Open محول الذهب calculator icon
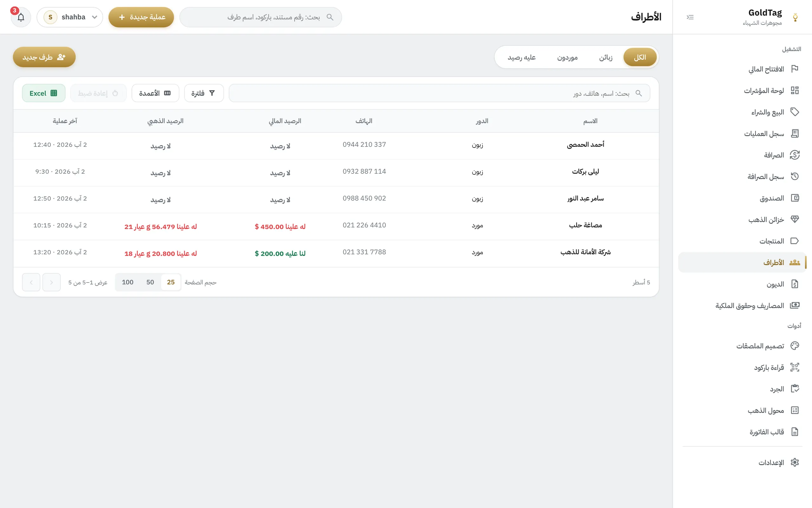The image size is (812, 508). tap(795, 411)
